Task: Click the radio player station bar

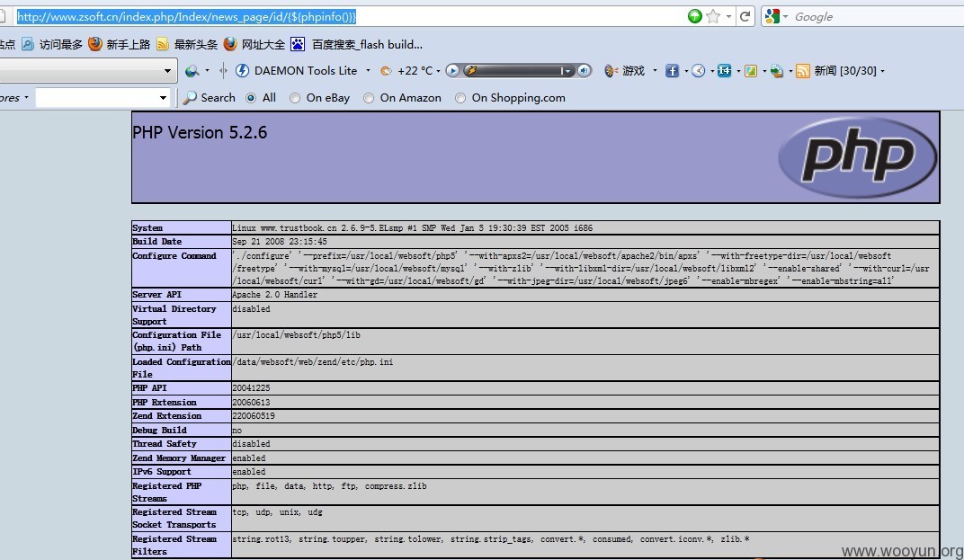Action: [513, 71]
